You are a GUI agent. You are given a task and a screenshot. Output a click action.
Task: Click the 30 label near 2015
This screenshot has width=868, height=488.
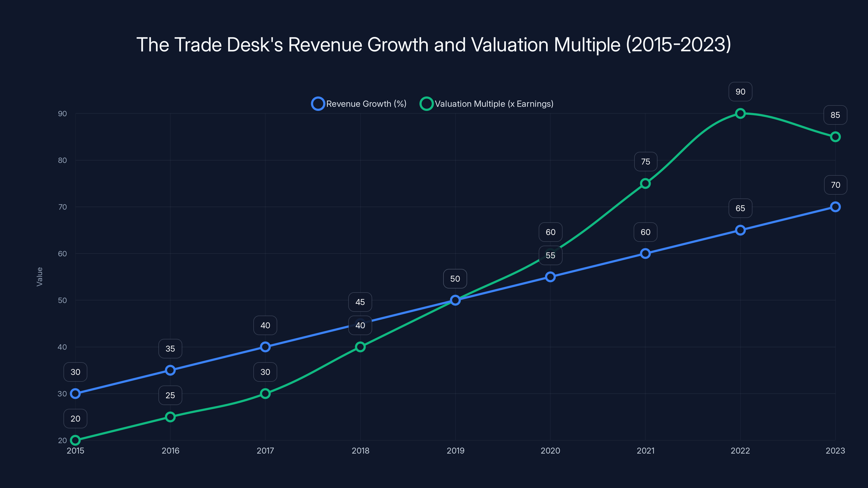(x=75, y=372)
